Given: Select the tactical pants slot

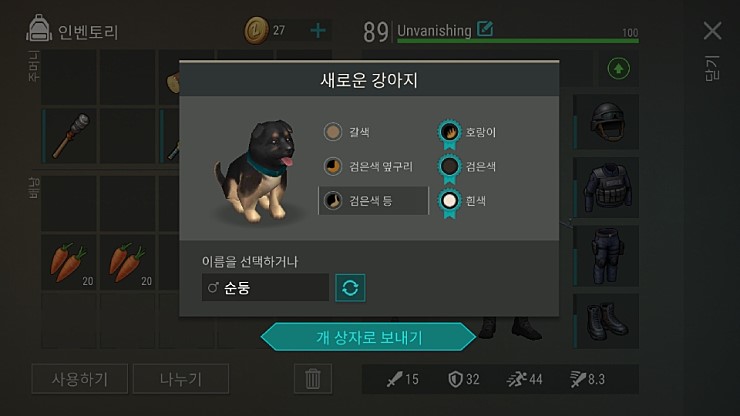Looking at the screenshot, I should 607,256.
